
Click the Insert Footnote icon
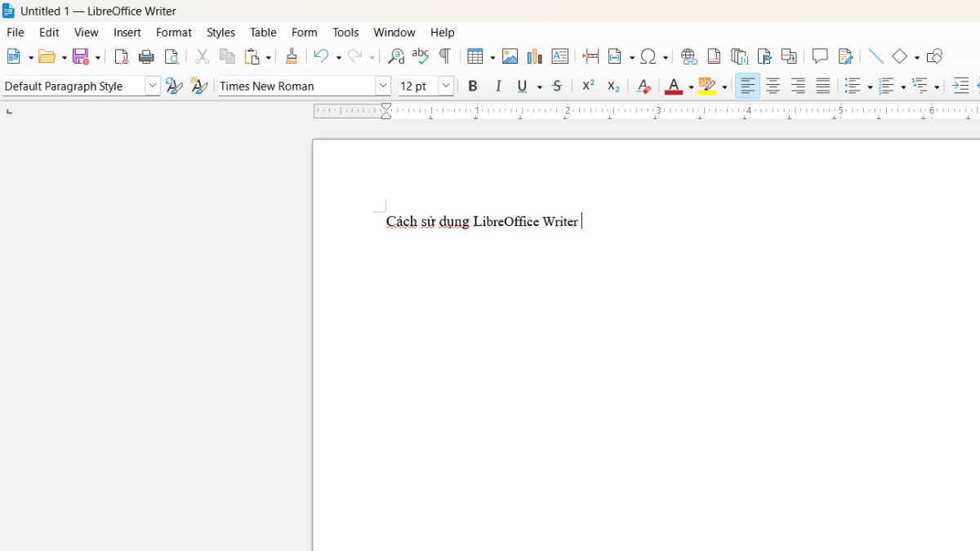point(714,56)
